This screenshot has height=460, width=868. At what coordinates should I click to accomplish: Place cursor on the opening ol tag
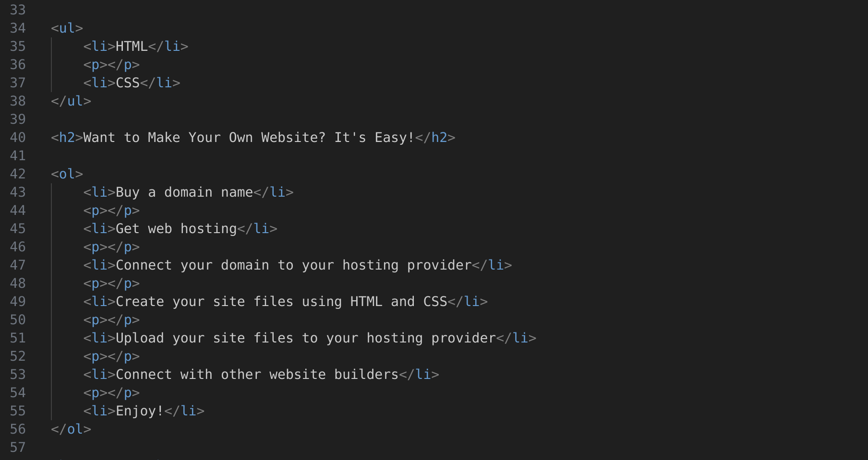(x=67, y=174)
